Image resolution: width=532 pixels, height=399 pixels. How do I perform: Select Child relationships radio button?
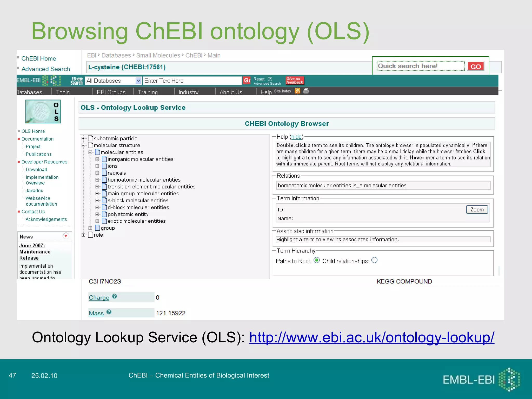(x=374, y=260)
